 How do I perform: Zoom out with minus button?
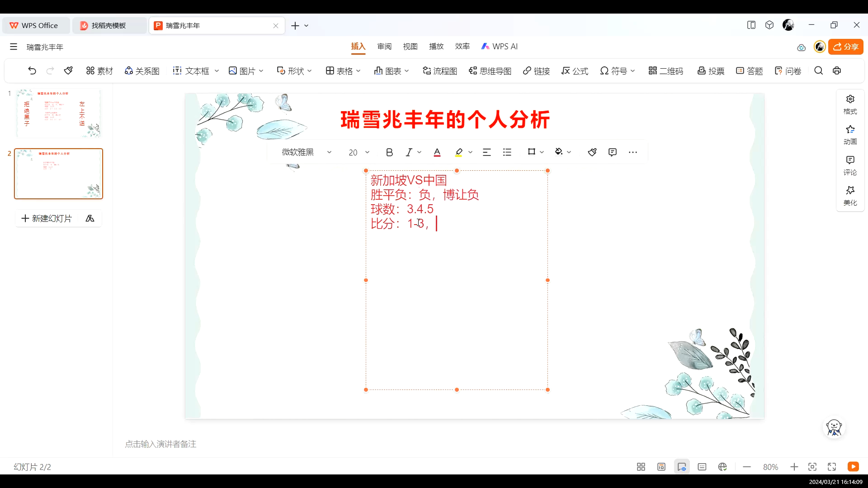(x=746, y=467)
